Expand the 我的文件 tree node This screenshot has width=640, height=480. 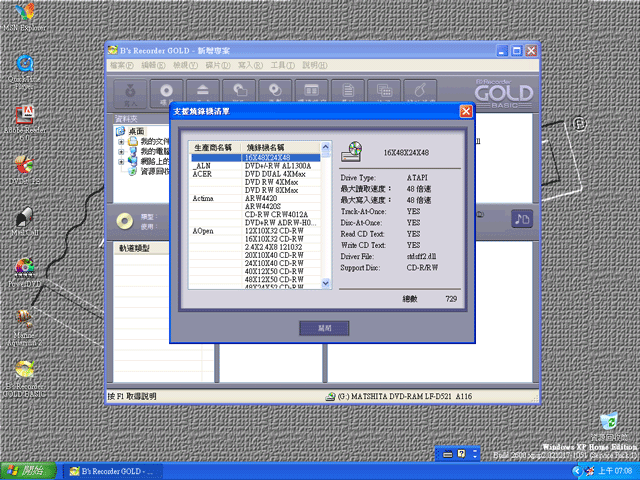(121, 142)
